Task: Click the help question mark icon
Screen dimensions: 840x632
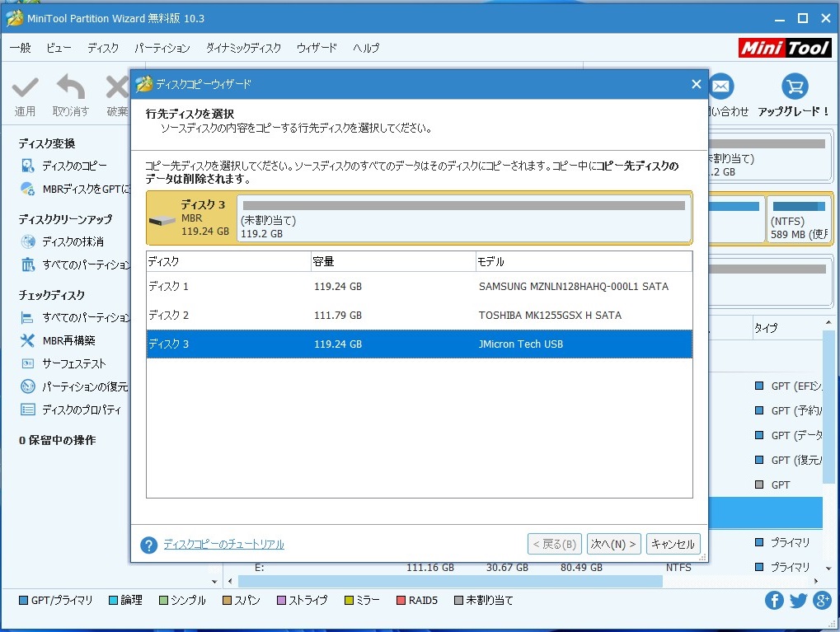Action: point(148,545)
